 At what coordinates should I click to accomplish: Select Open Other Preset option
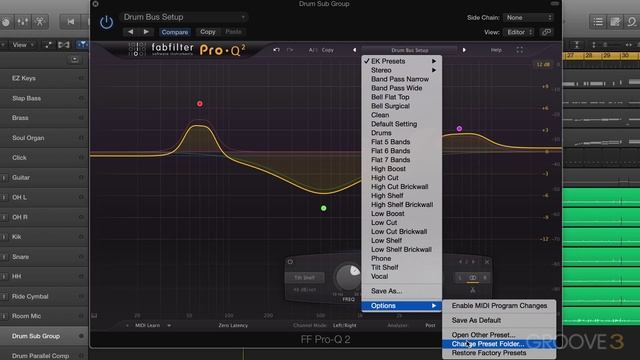[x=483, y=335]
